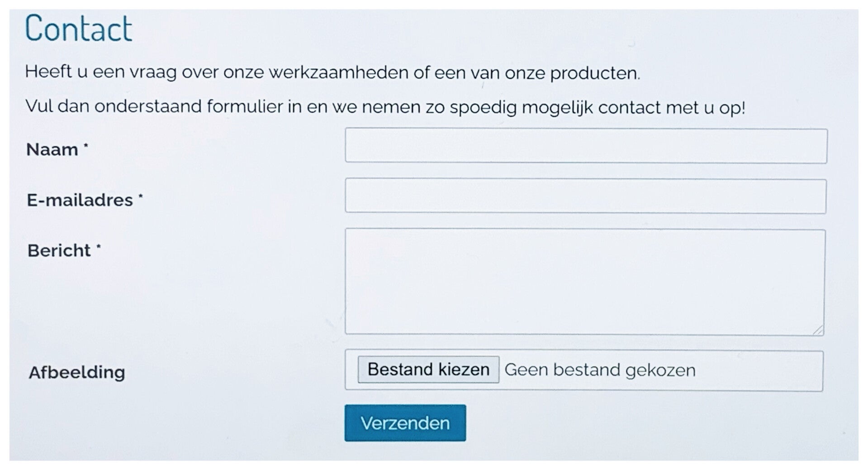Click the Bericht field label
This screenshot has width=868, height=470.
click(x=59, y=250)
